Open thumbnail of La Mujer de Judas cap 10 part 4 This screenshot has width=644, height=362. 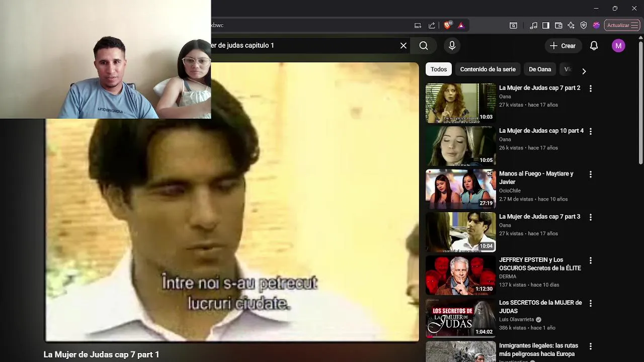point(460,146)
